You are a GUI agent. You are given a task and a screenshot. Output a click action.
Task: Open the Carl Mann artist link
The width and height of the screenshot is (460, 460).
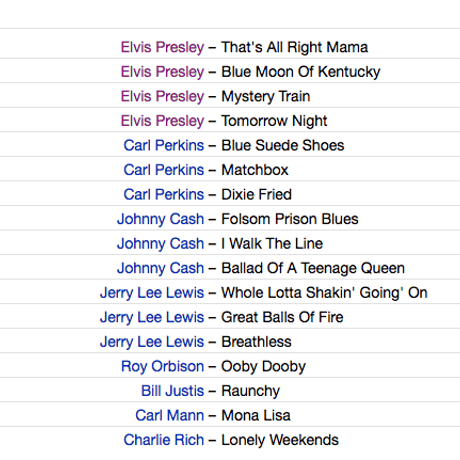[x=170, y=416]
